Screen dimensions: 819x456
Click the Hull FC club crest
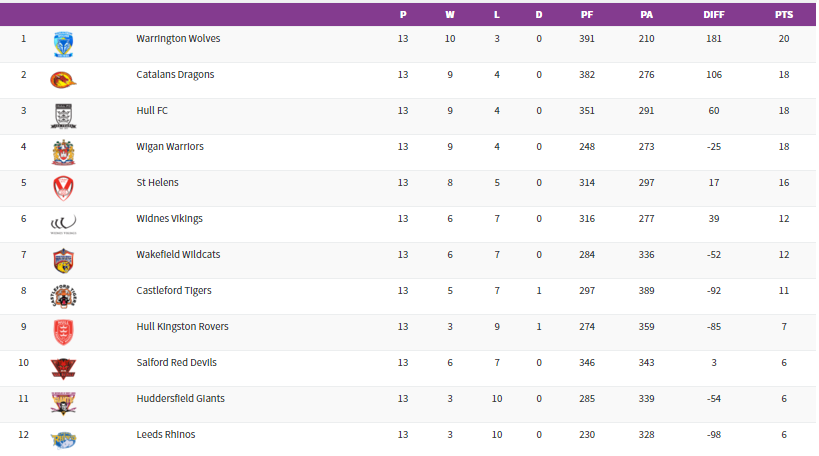[x=63, y=116]
